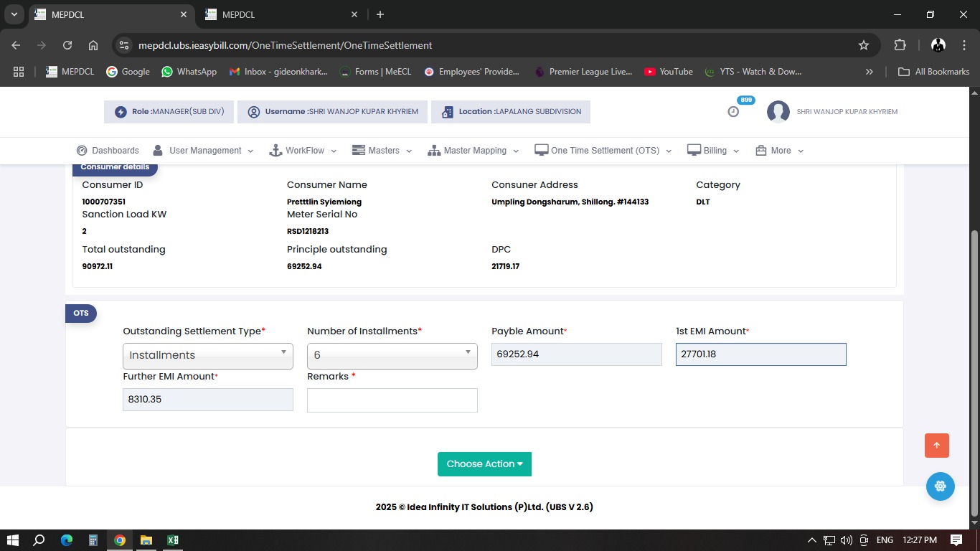Open Windows search from taskbar
Viewport: 980px width, 551px height.
(x=39, y=540)
